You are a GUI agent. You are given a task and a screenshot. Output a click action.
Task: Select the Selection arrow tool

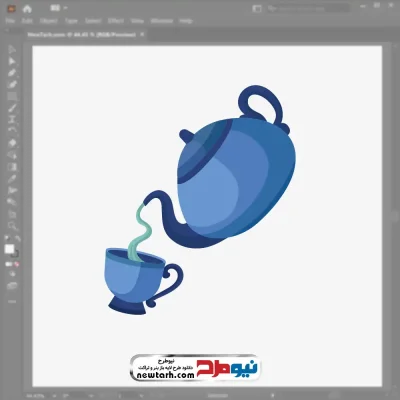[x=12, y=49]
